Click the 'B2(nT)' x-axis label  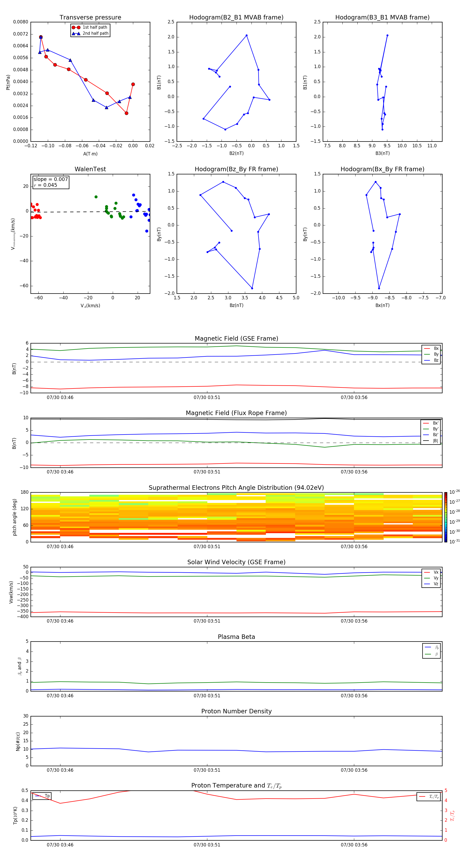(236, 153)
